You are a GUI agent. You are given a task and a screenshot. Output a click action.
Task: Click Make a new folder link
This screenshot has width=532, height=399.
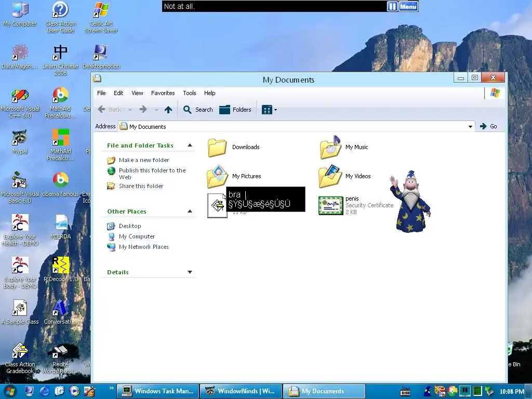click(x=144, y=160)
